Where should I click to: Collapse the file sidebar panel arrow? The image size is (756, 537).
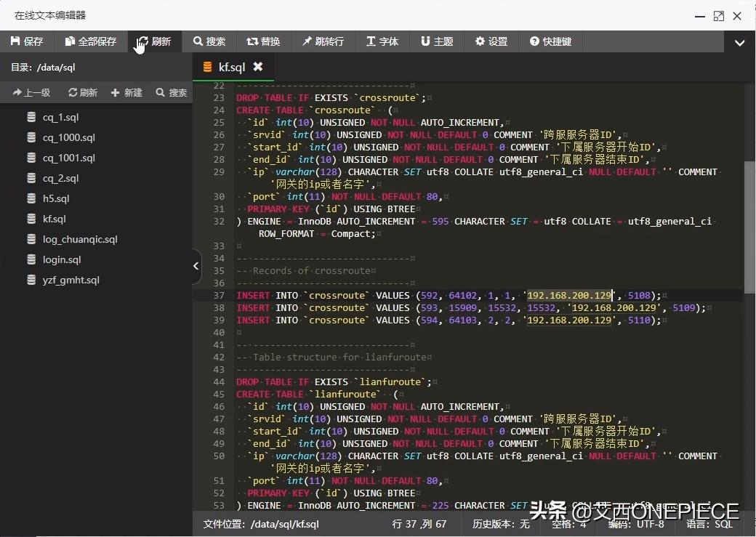coord(196,266)
